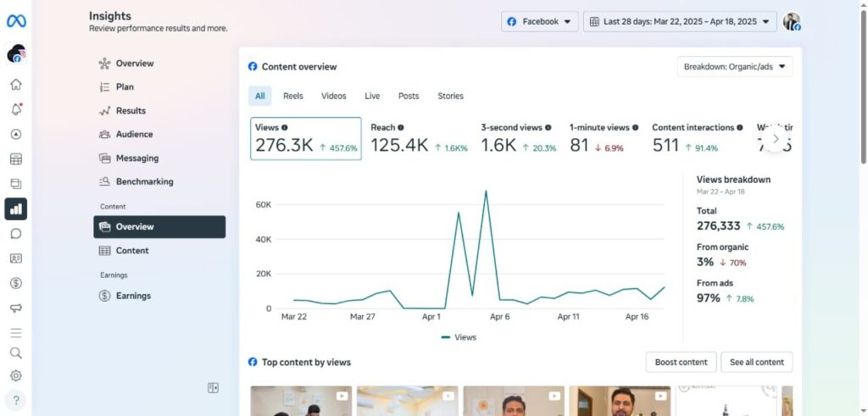Expand the Breakdown: Organic/ads dropdown
868x416 pixels.
pyautogui.click(x=734, y=66)
